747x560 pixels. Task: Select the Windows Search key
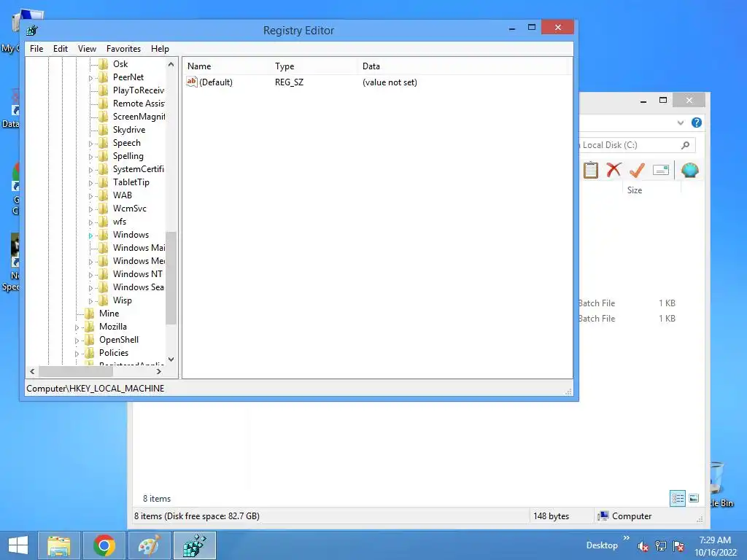point(138,287)
